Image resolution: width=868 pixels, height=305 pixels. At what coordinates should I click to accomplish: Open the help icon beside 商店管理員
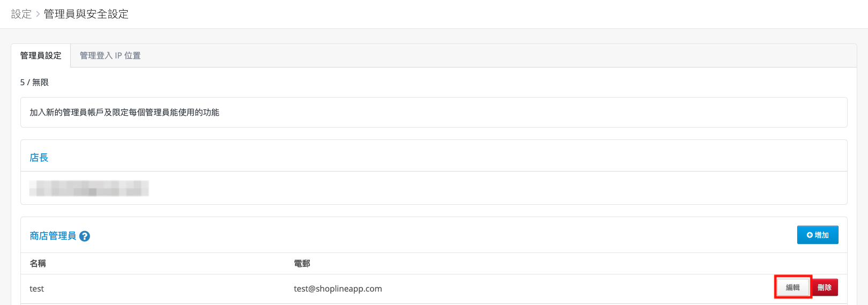85,236
